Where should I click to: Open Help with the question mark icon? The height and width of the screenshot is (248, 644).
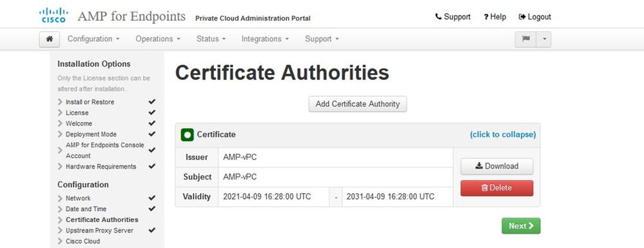click(x=495, y=17)
